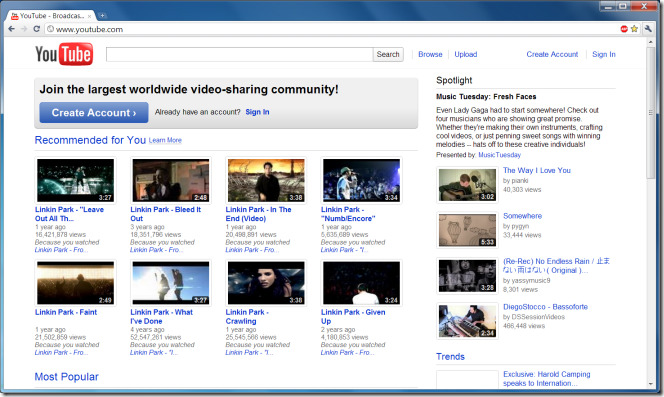Click DiegoStocco - Bassoforte title
664x397 pixels.
point(545,307)
